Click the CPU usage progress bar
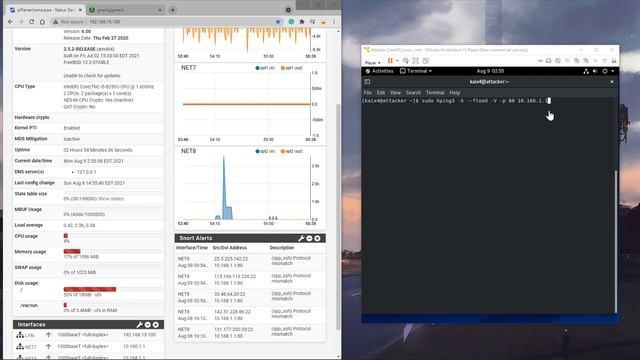This screenshot has height=360, width=640. pyautogui.click(x=113, y=236)
